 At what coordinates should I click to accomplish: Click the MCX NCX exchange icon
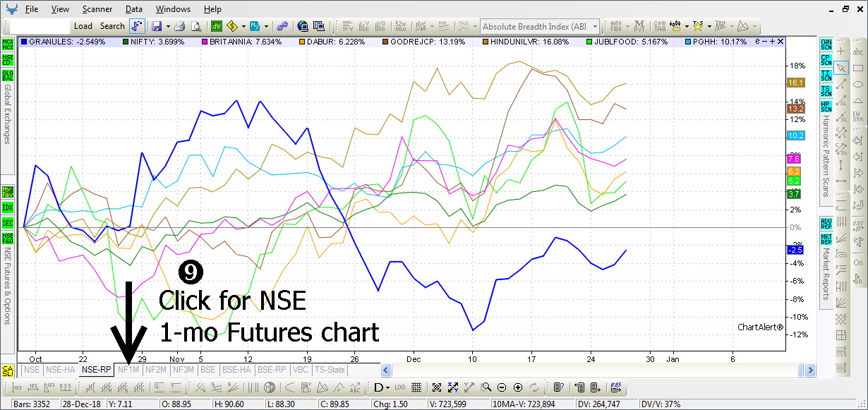point(8,44)
